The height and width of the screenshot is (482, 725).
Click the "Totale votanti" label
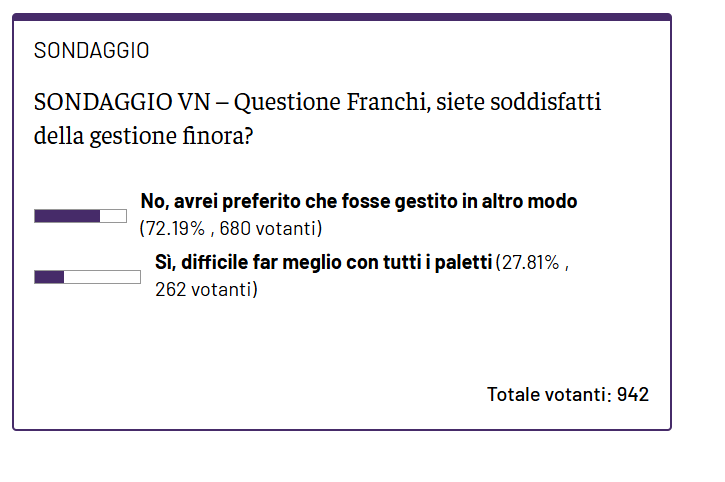point(549,394)
